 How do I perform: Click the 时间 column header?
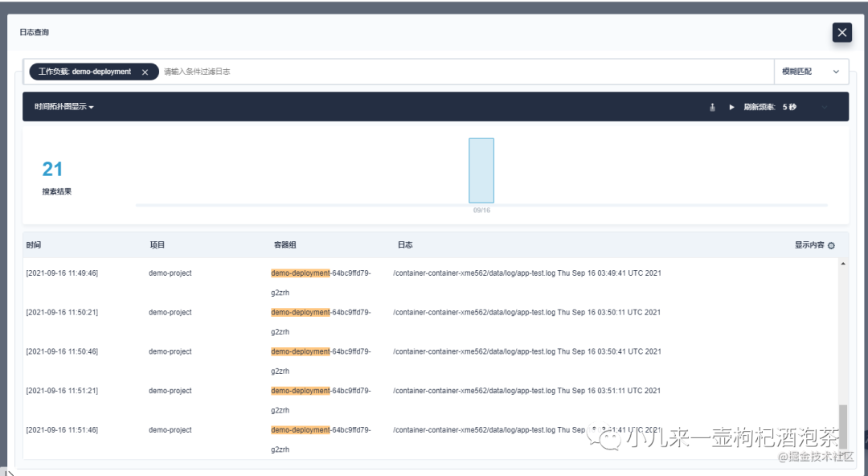[x=33, y=245]
